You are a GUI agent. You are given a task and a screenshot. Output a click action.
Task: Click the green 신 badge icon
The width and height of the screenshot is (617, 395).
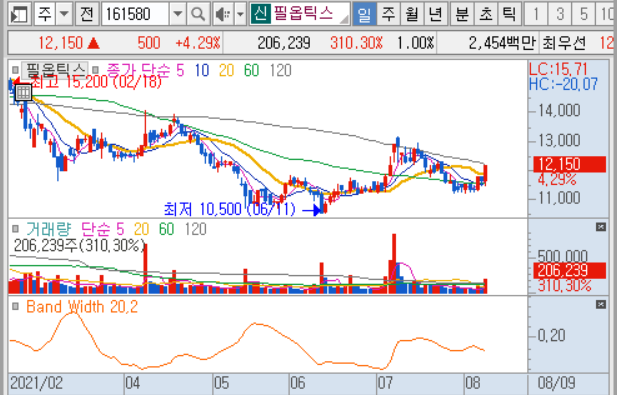click(260, 13)
